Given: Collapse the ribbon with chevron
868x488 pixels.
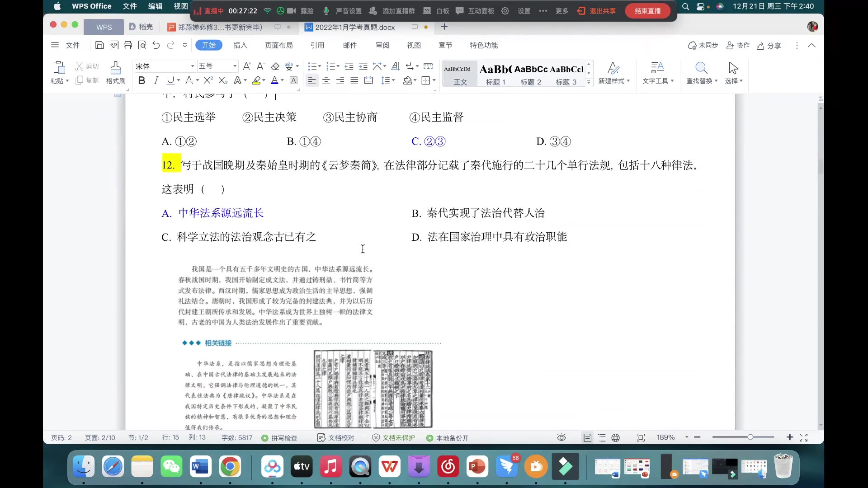Looking at the screenshot, I should pos(811,45).
